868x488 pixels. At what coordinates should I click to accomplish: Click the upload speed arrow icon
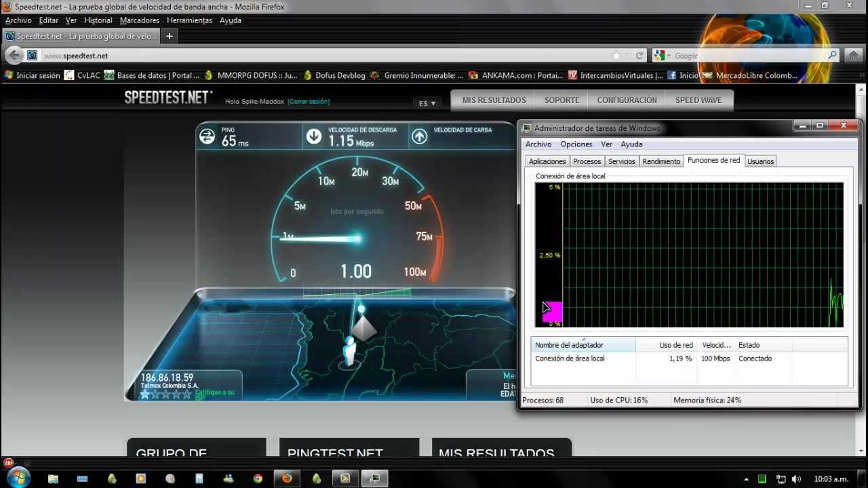(419, 136)
